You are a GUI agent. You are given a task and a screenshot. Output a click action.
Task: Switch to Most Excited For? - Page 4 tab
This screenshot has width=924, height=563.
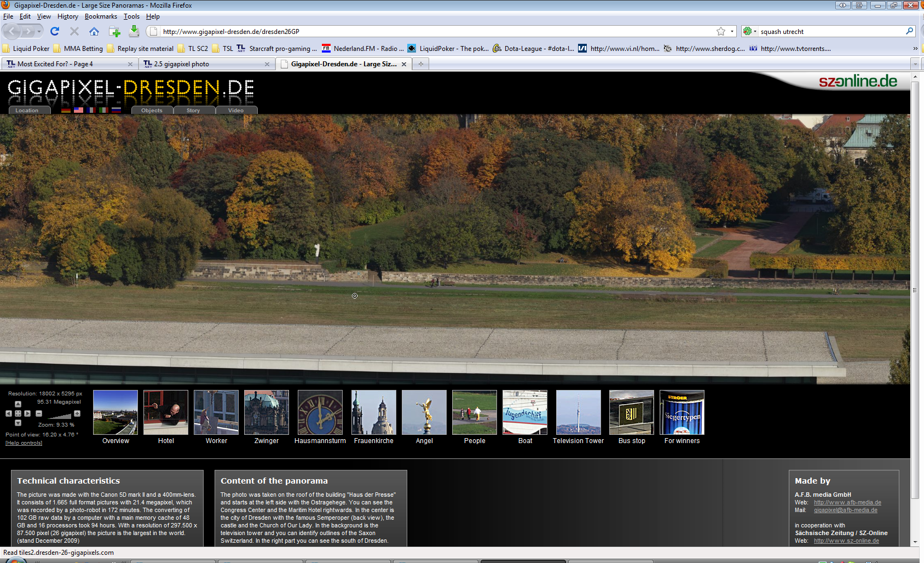coord(69,64)
